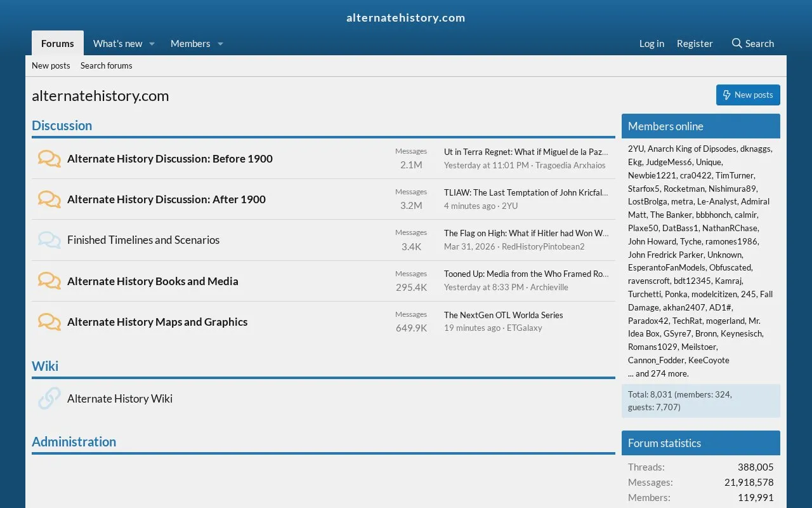Open user profile Archieville
812x508 pixels.
[x=549, y=288]
